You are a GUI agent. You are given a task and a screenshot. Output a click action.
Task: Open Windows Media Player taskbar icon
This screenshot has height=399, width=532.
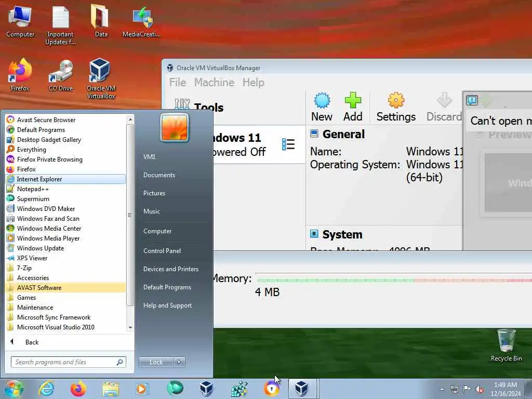click(x=142, y=389)
